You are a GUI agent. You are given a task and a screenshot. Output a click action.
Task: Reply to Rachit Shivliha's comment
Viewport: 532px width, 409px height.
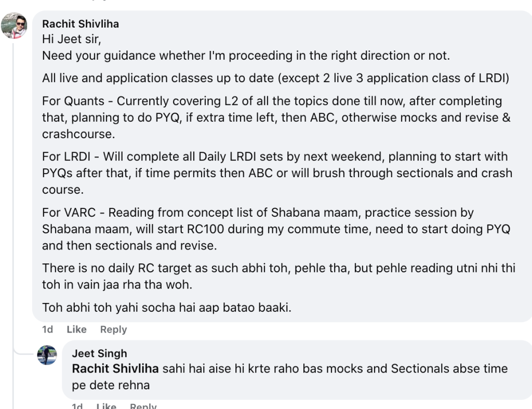(113, 329)
